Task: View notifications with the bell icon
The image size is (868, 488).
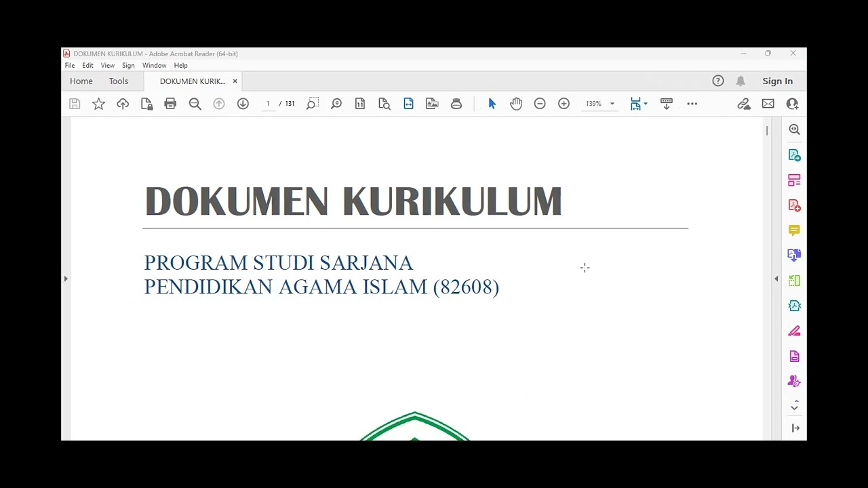Action: (x=741, y=81)
